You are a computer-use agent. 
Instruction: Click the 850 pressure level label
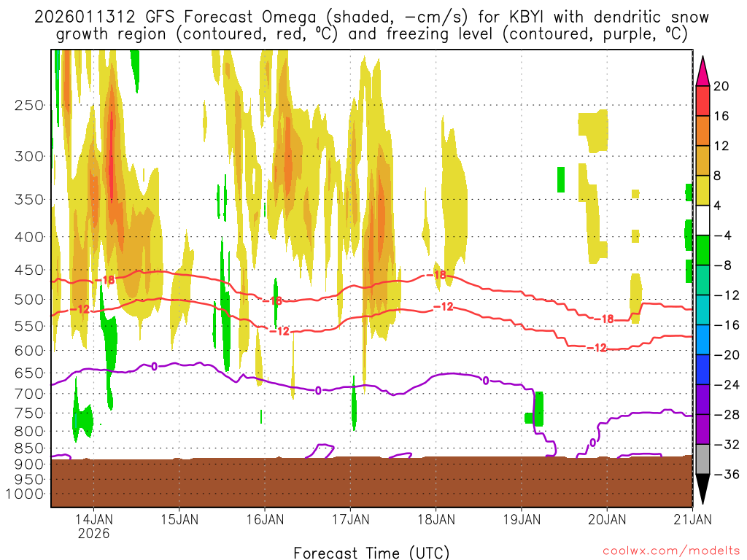point(29,448)
